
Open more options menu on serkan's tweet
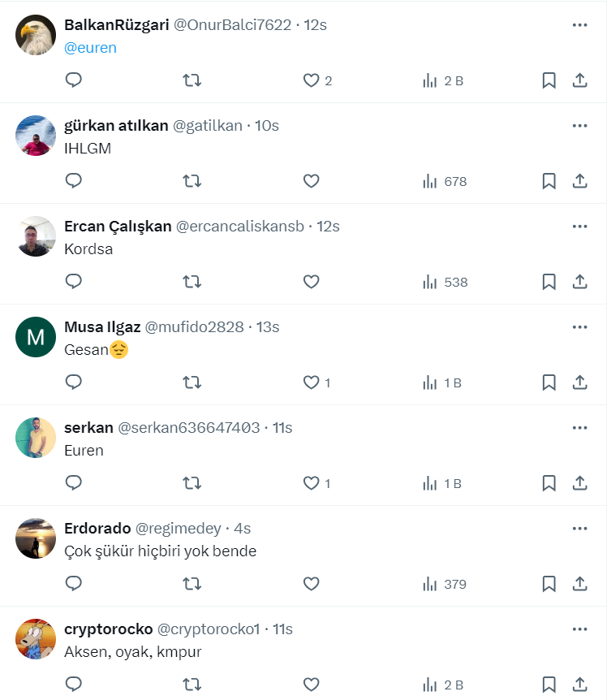pyautogui.click(x=579, y=428)
